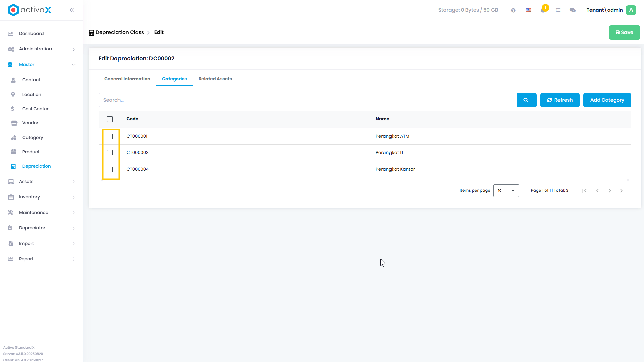The height and width of the screenshot is (362, 644).
Task: Open the chat messages icon
Action: (573, 10)
